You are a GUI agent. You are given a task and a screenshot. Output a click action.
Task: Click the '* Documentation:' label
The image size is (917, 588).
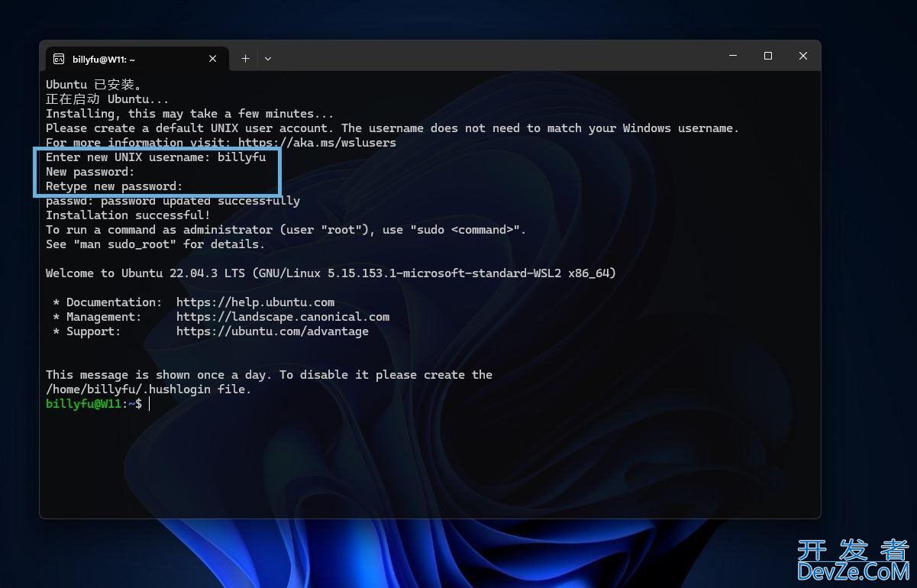pos(107,302)
